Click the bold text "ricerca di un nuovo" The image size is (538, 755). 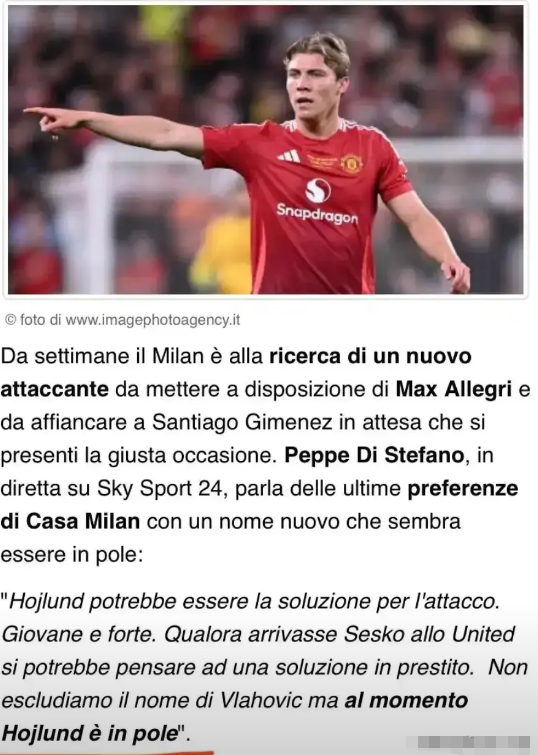coord(370,356)
